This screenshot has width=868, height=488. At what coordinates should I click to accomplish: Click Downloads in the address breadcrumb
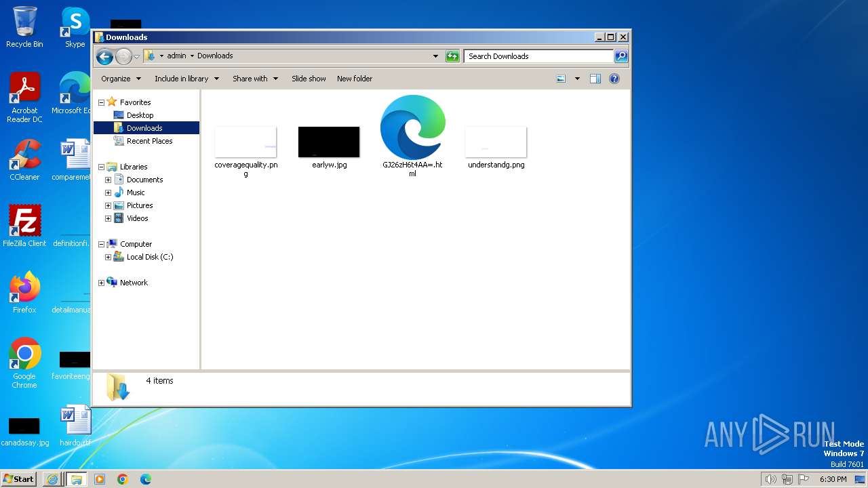tap(215, 56)
